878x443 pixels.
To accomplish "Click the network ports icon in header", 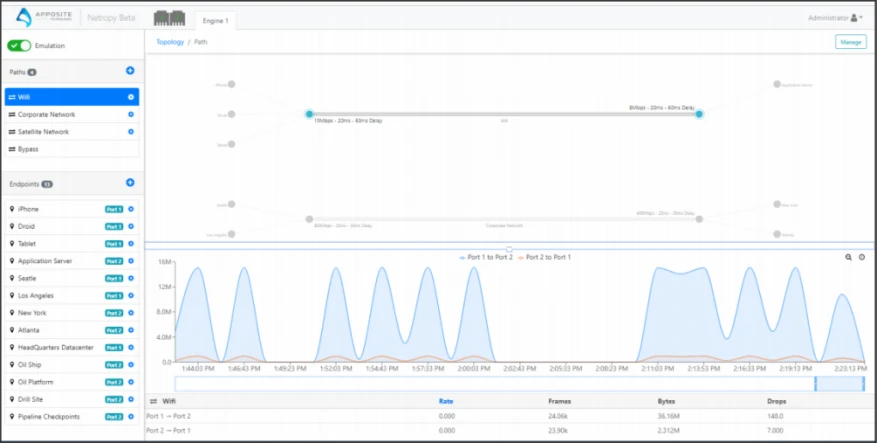I will (x=168, y=19).
